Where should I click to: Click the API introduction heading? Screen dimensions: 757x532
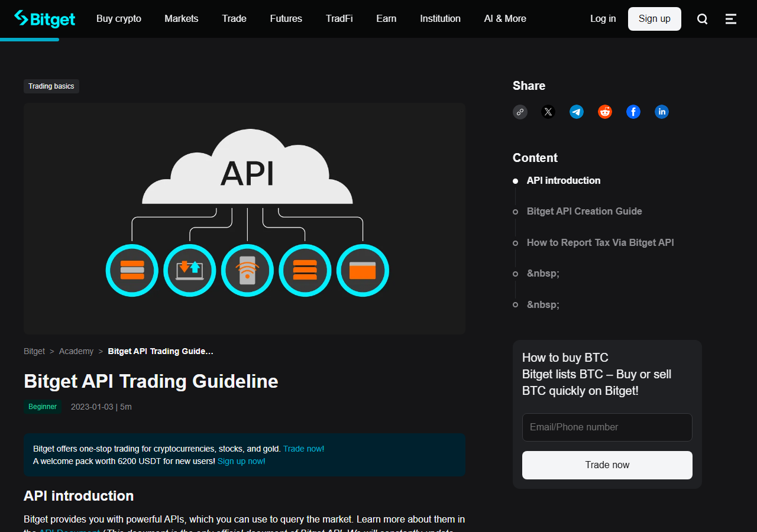pyautogui.click(x=79, y=495)
